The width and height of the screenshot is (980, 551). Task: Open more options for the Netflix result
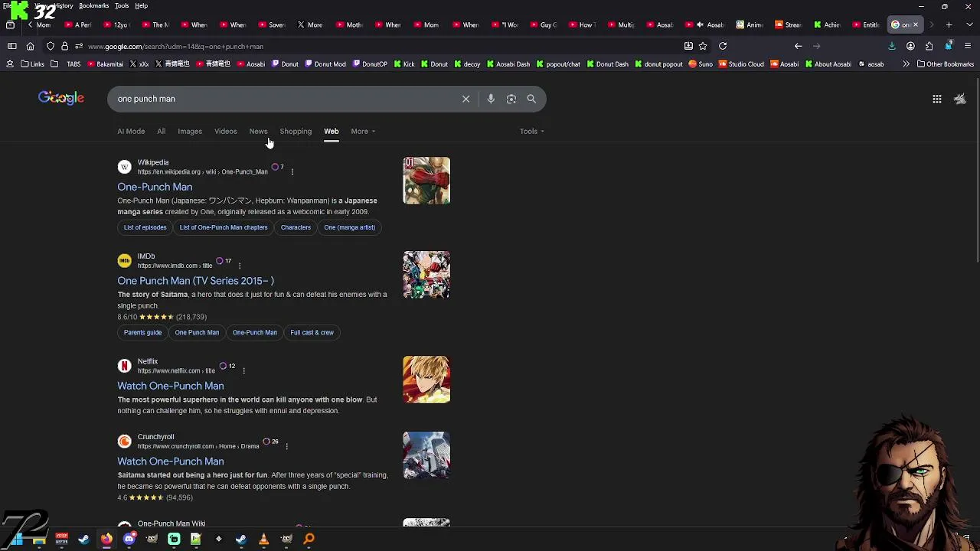[x=243, y=370]
